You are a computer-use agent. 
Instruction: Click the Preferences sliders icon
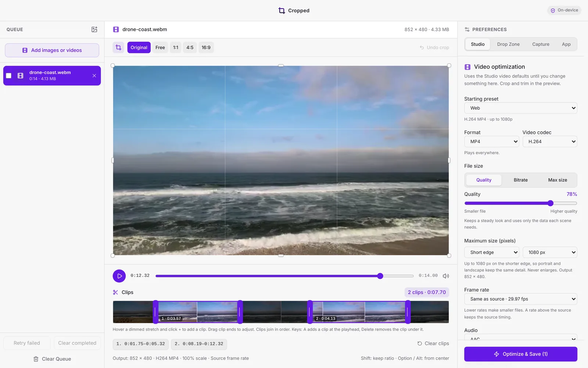467,29
